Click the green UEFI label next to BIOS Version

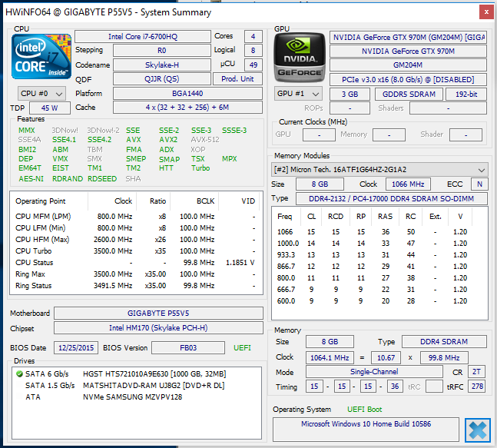click(242, 348)
